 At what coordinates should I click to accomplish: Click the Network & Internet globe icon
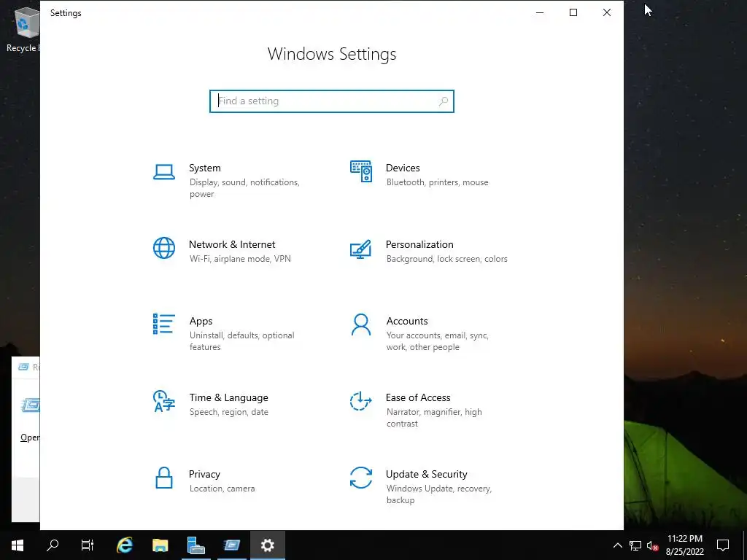pyautogui.click(x=164, y=248)
